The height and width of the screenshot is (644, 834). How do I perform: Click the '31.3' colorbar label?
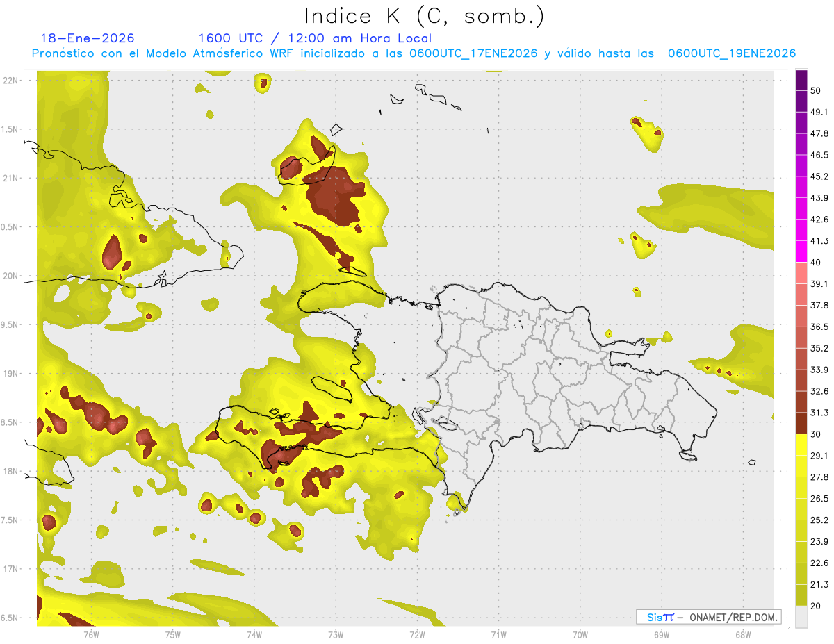(820, 413)
